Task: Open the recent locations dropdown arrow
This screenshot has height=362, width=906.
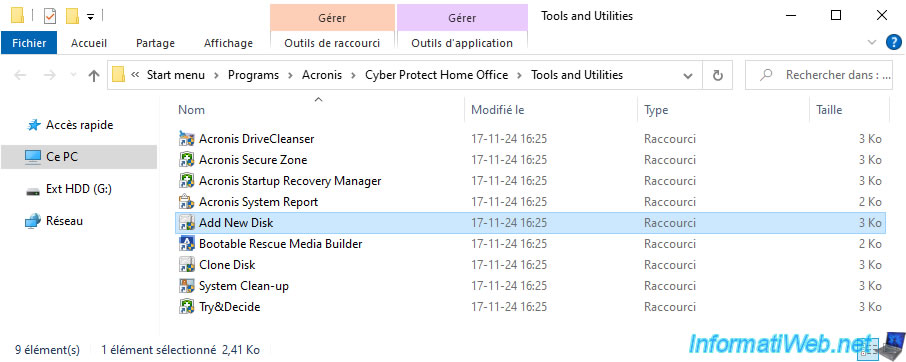Action: point(73,75)
